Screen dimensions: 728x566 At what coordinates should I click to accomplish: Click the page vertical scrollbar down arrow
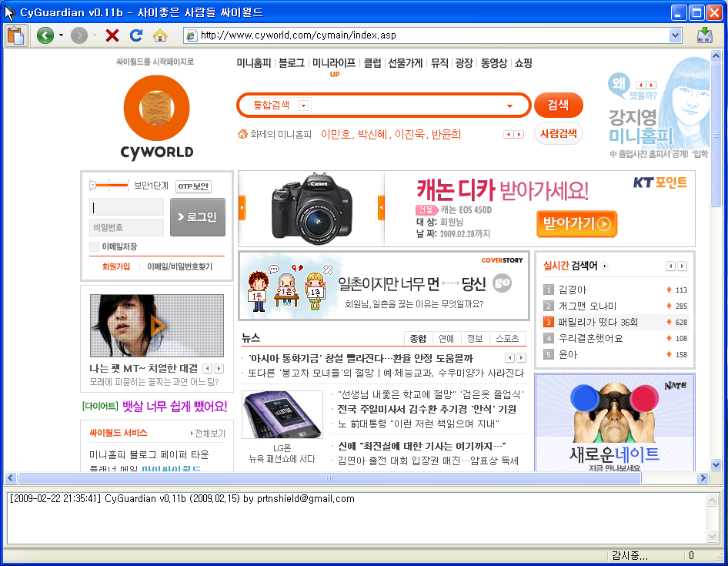pyautogui.click(x=716, y=464)
